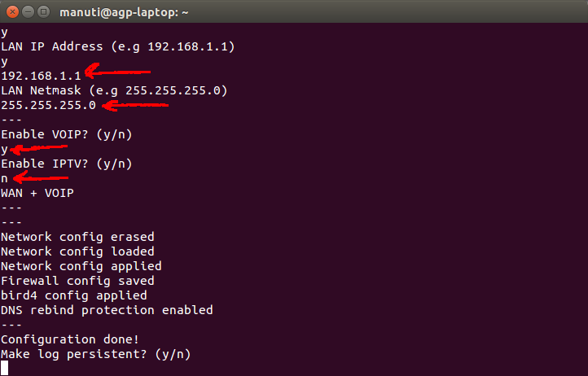The height and width of the screenshot is (376, 588).
Task: Click the "LAN Netmask" prompt line
Action: [114, 90]
